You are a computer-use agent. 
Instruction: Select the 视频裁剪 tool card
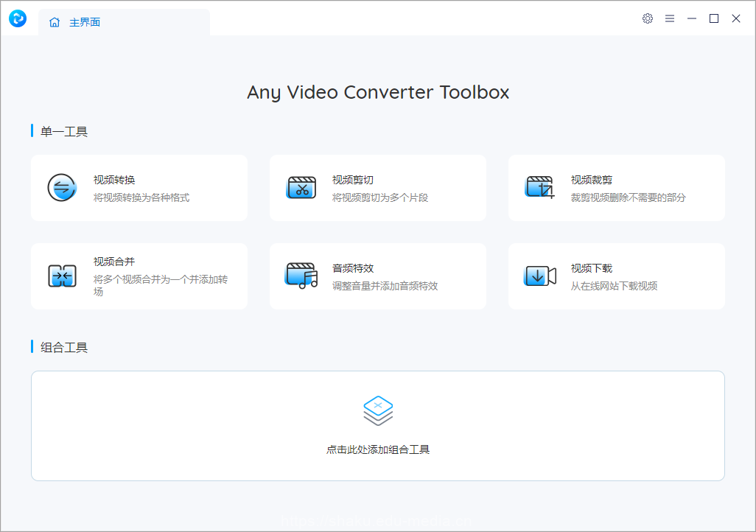point(616,187)
